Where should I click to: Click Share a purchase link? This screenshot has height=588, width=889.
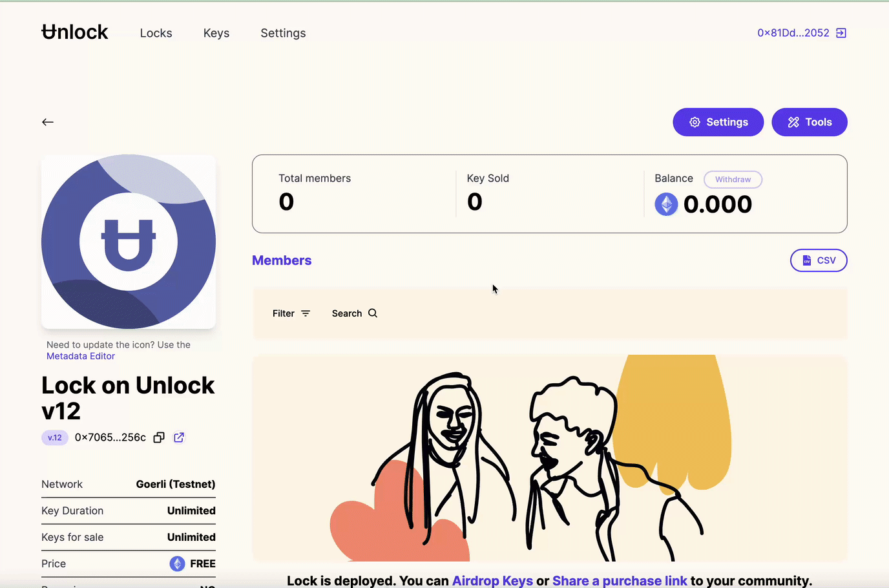[620, 580]
